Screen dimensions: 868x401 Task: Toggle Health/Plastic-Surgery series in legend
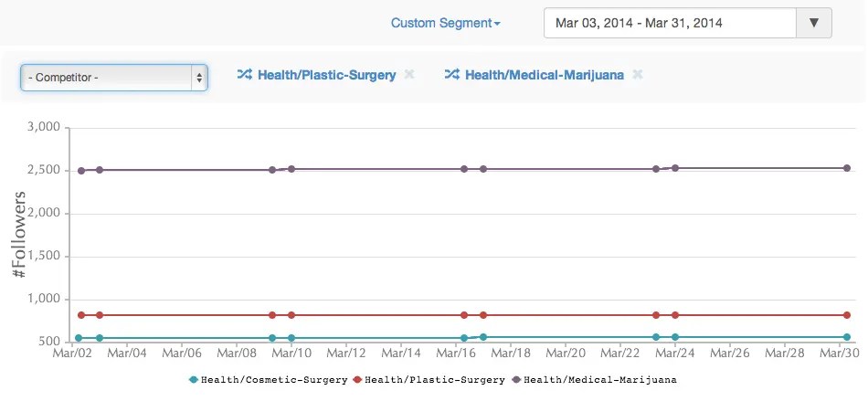point(434,379)
